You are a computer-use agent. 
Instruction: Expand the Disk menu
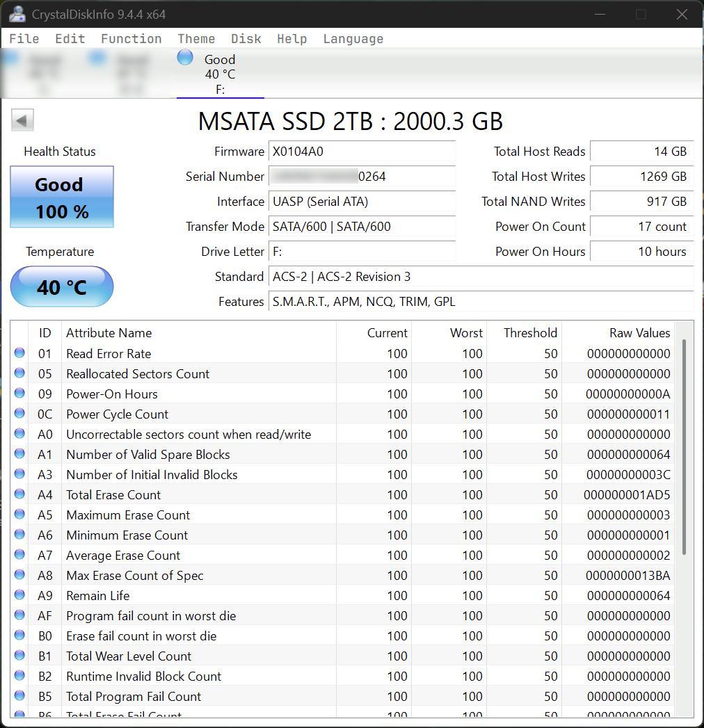point(246,39)
